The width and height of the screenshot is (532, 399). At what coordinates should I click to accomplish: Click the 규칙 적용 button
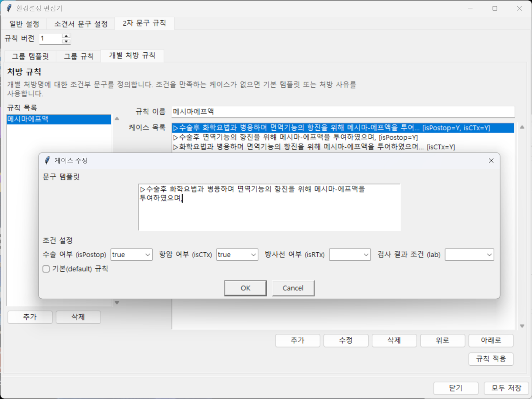(491, 359)
